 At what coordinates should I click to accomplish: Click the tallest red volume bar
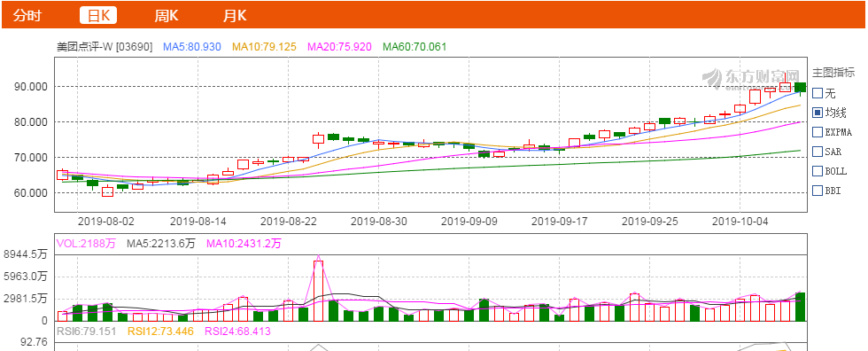point(318,291)
